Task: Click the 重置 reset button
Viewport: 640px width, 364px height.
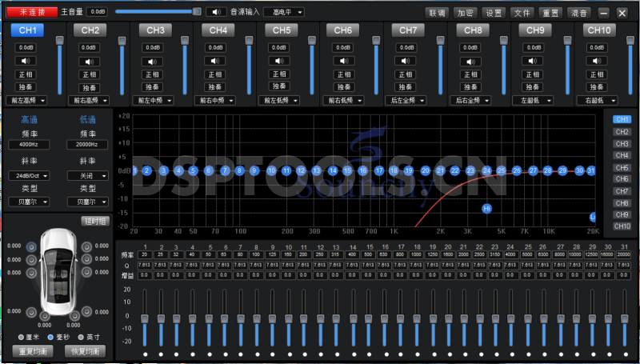Action: point(550,13)
